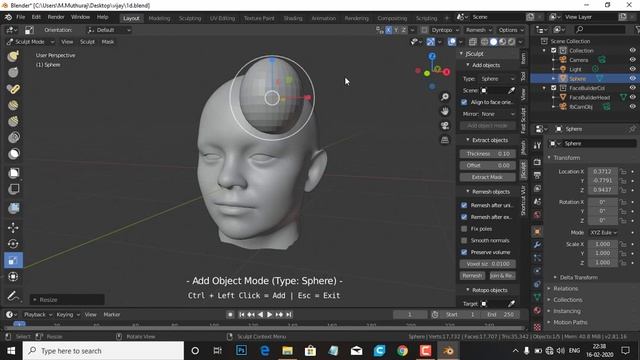Adjust the Voxel size slider
This screenshot has height=360, width=640.
[487, 264]
